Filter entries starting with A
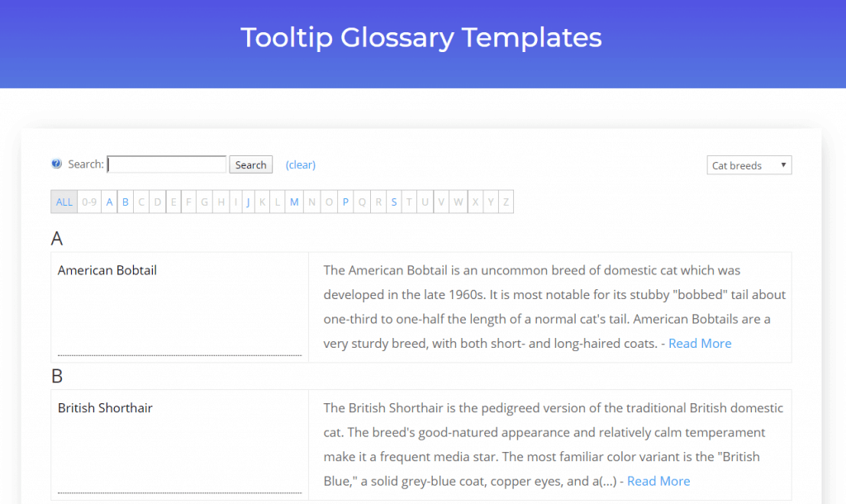This screenshot has width=846, height=504. pyautogui.click(x=109, y=202)
